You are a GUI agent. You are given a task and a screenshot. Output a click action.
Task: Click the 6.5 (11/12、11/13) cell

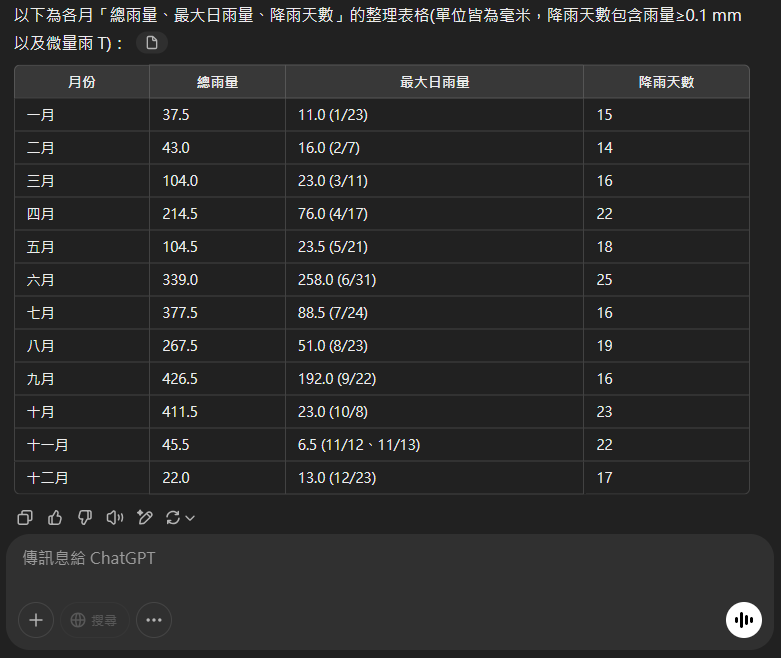[435, 445]
